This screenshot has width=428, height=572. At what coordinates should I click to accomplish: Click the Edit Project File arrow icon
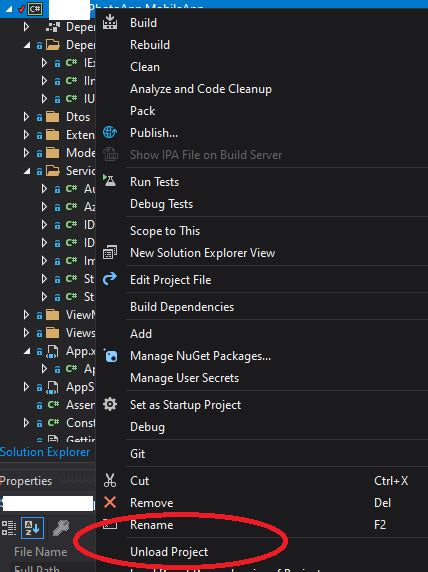click(x=110, y=279)
